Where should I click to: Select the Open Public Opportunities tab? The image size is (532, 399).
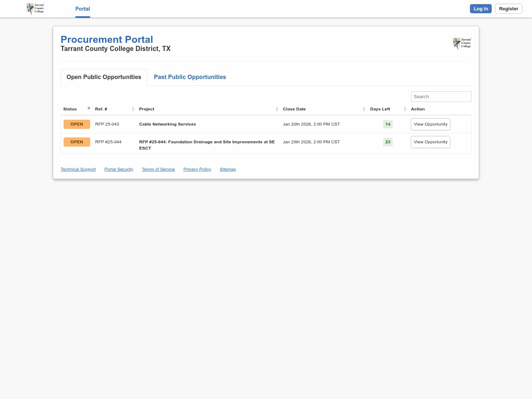click(x=104, y=77)
